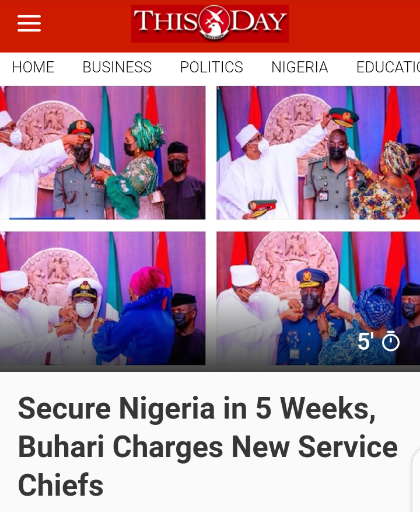Click the white tab at right edge
The image size is (420, 512).
416,480
